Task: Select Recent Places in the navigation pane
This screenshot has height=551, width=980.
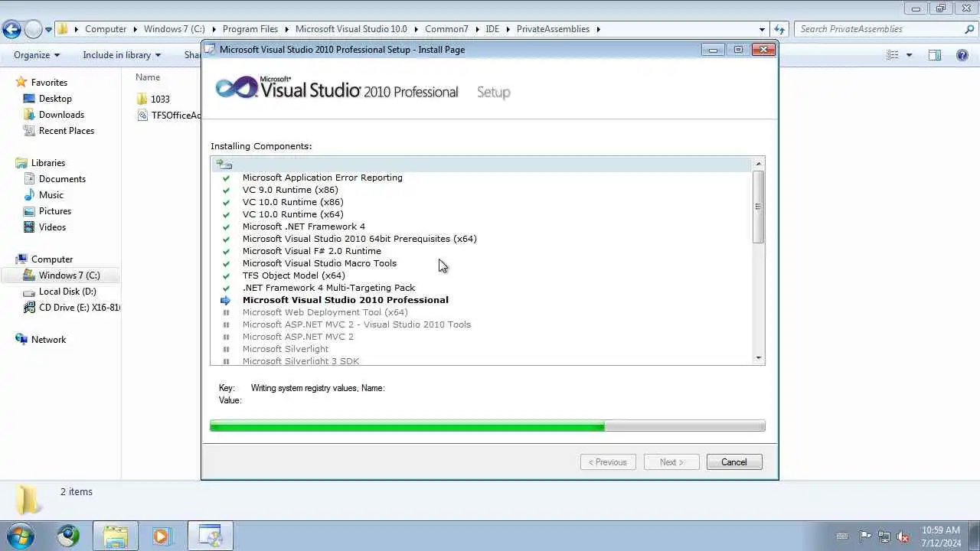Action: [x=67, y=131]
